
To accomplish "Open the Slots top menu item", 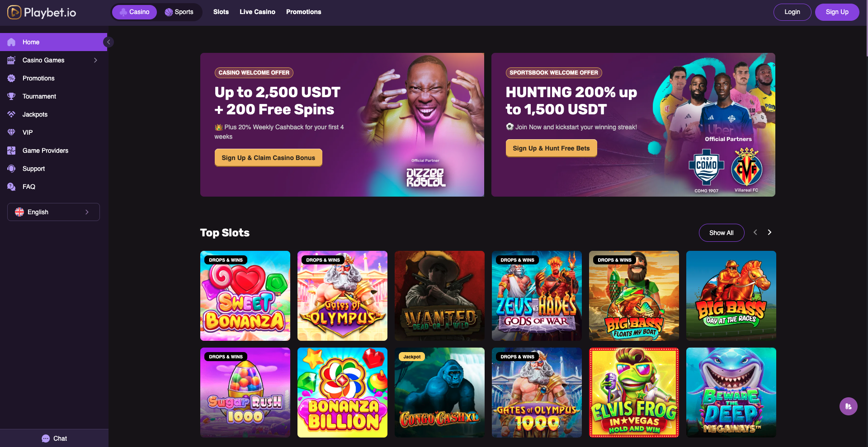I will pos(221,12).
